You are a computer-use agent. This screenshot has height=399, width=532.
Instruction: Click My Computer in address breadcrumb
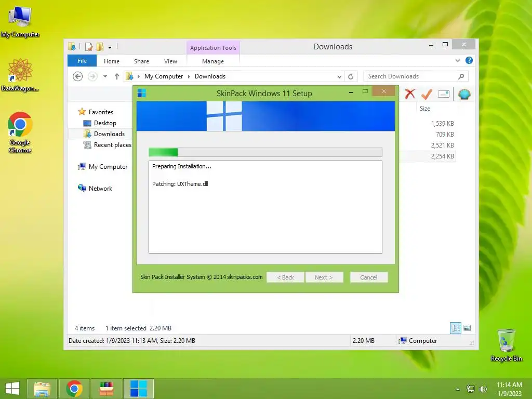[164, 76]
